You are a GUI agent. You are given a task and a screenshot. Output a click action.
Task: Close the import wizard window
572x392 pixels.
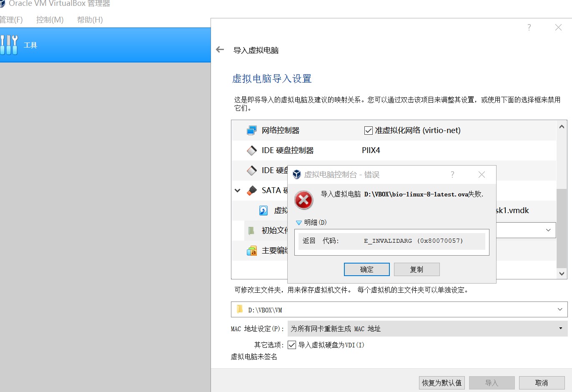tap(558, 28)
